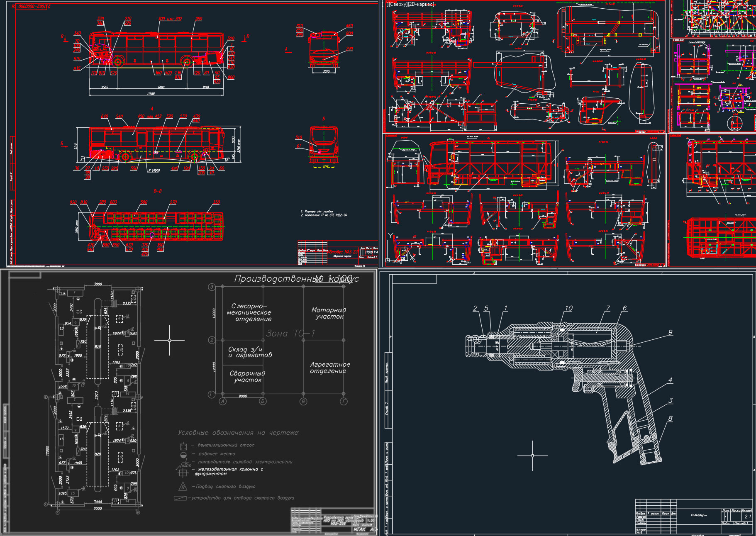This screenshot has width=756, height=536.
Task: Select 'Гайковерт' title block name
Action: click(699, 515)
